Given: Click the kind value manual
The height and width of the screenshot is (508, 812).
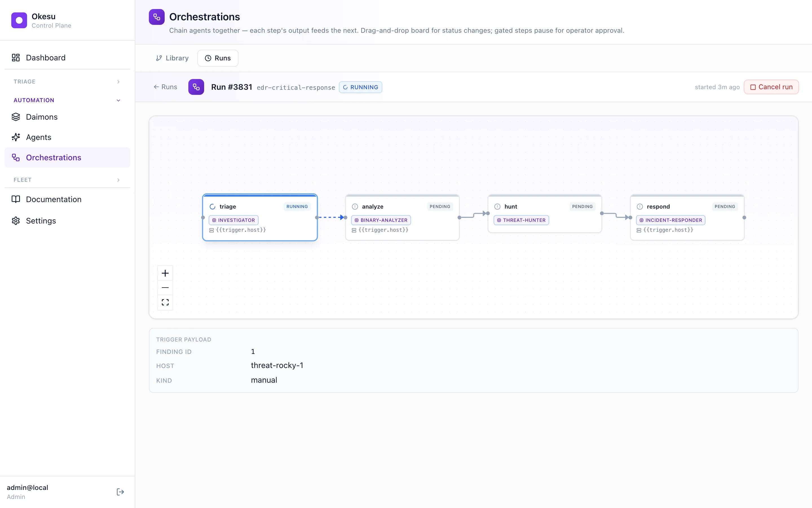Looking at the screenshot, I should [264, 380].
